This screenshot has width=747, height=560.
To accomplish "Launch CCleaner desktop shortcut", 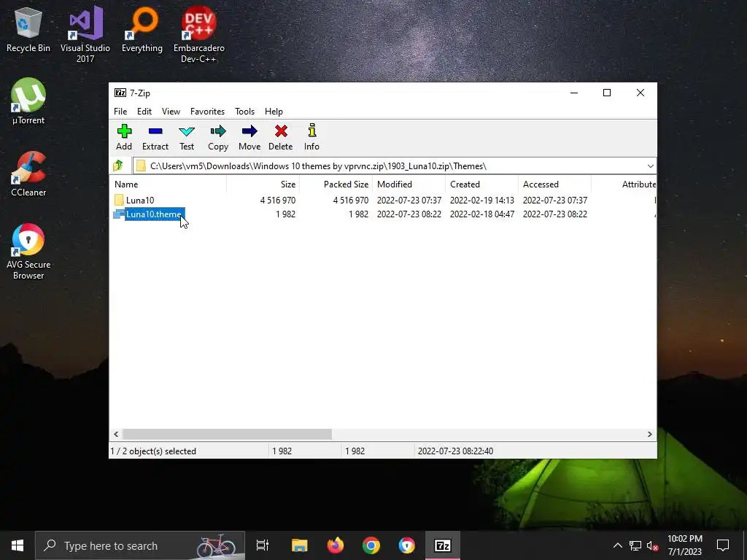I will pyautogui.click(x=28, y=174).
